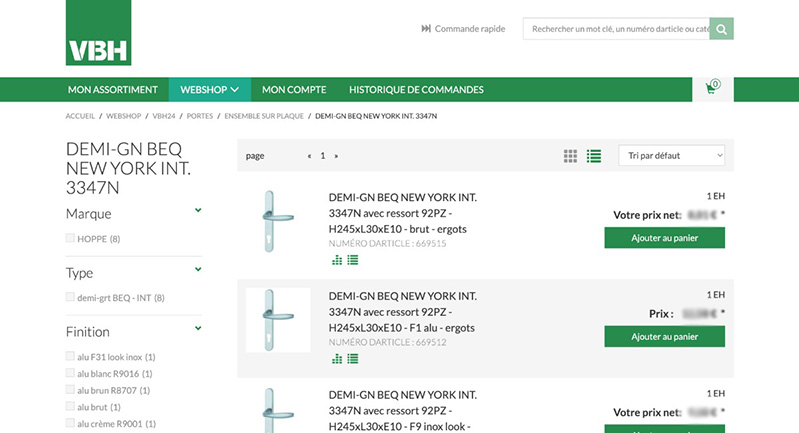The width and height of the screenshot is (799, 433).
Task: Open the Tri par défaut dropdown
Action: pos(671,156)
